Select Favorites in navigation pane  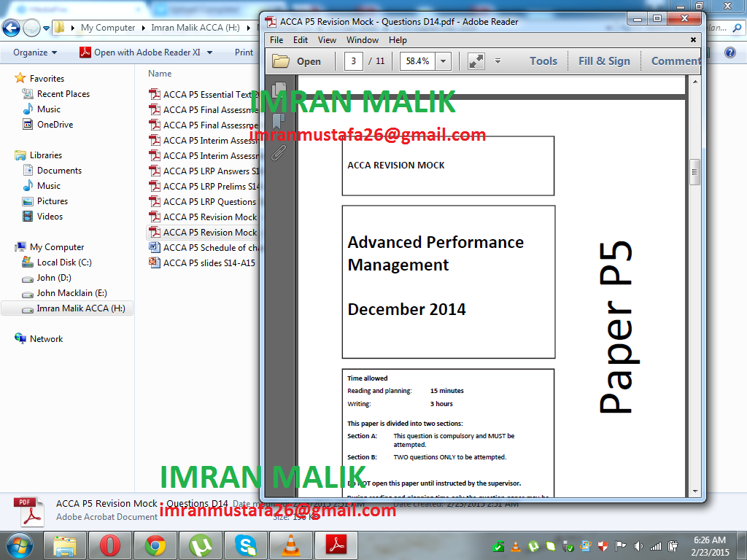coord(47,79)
